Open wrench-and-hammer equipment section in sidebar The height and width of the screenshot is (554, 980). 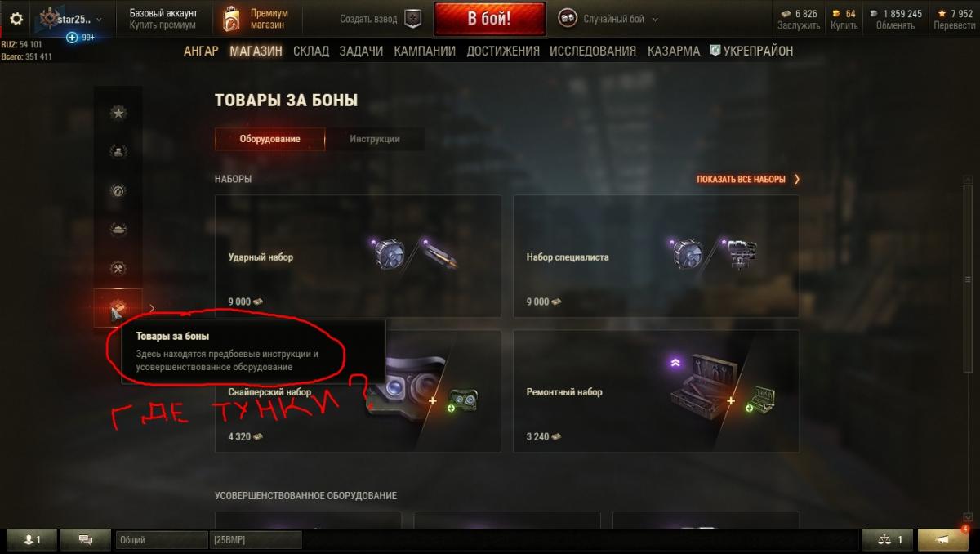[118, 268]
